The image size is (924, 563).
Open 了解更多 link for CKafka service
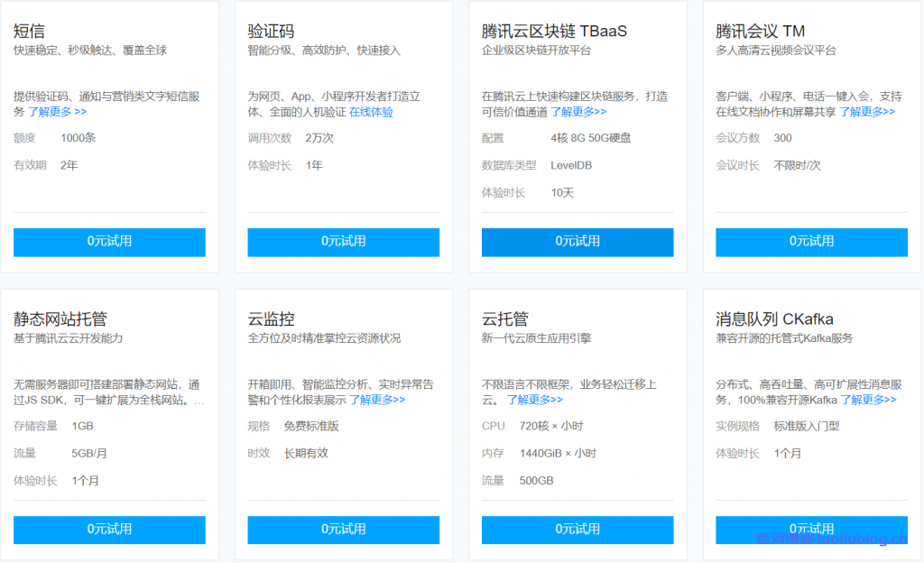tap(868, 400)
